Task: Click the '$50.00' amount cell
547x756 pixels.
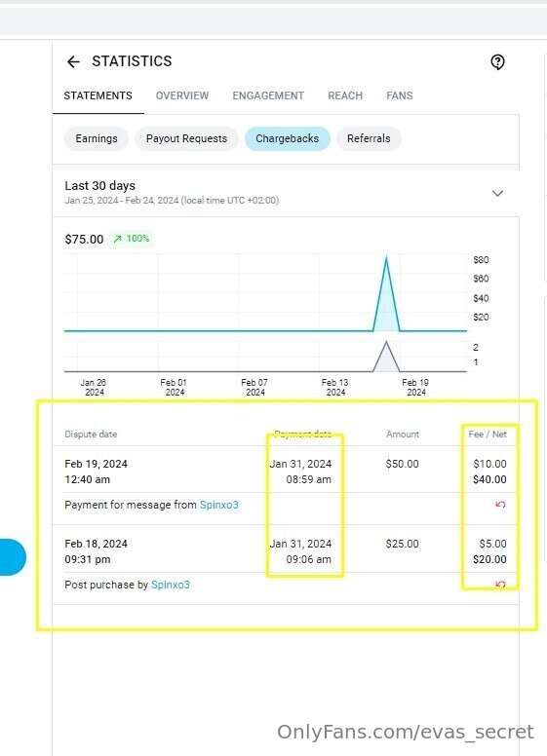Action: 403,464
